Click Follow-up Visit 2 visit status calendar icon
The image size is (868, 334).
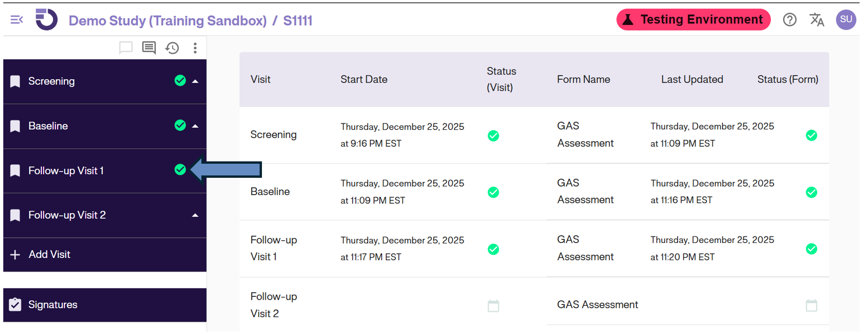click(x=493, y=306)
